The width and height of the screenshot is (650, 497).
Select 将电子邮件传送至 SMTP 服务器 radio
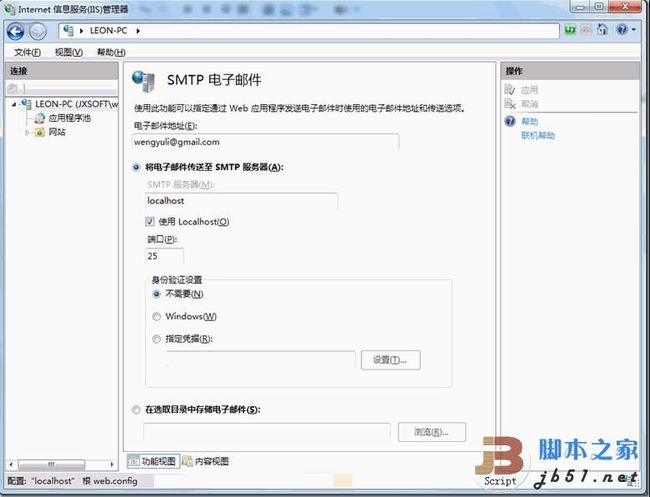click(x=136, y=167)
